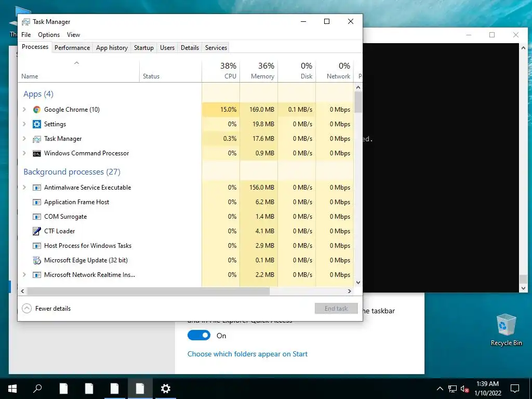Expand the Windows Command Processor row

(24, 153)
